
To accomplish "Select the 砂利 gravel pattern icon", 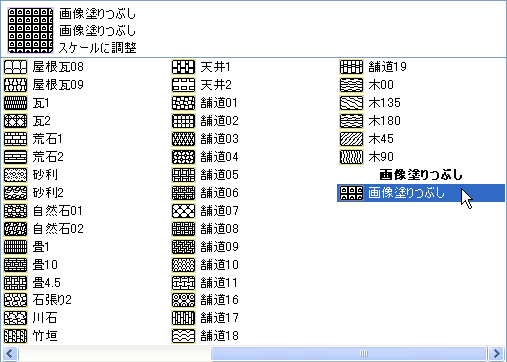I will [x=15, y=175].
